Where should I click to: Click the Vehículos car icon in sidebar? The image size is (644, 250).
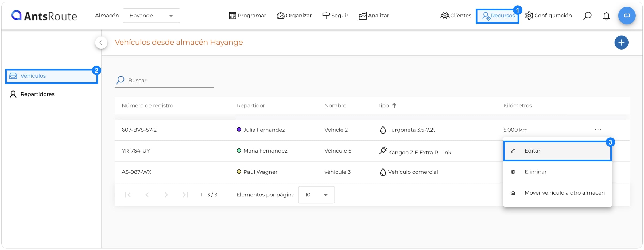[x=13, y=76]
